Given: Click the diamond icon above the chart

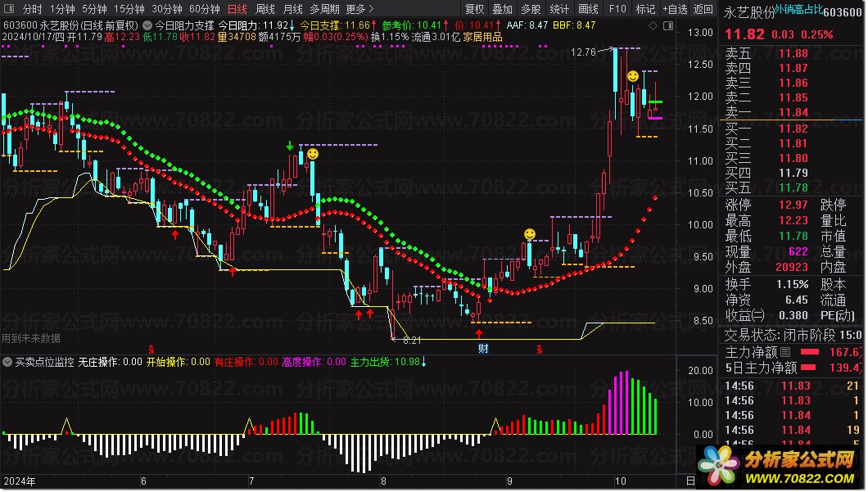Looking at the screenshot, I should pyautogui.click(x=653, y=25).
